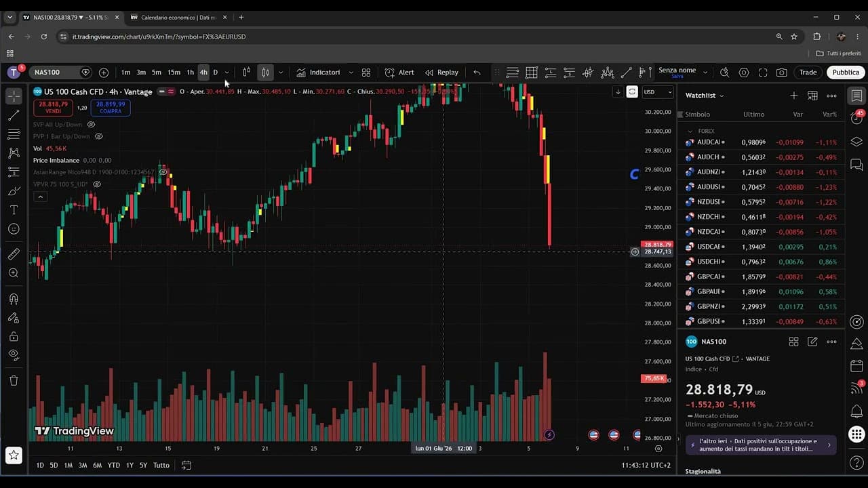
Task: Open the Indicatori favorites dropdown arrow
Action: (x=351, y=73)
